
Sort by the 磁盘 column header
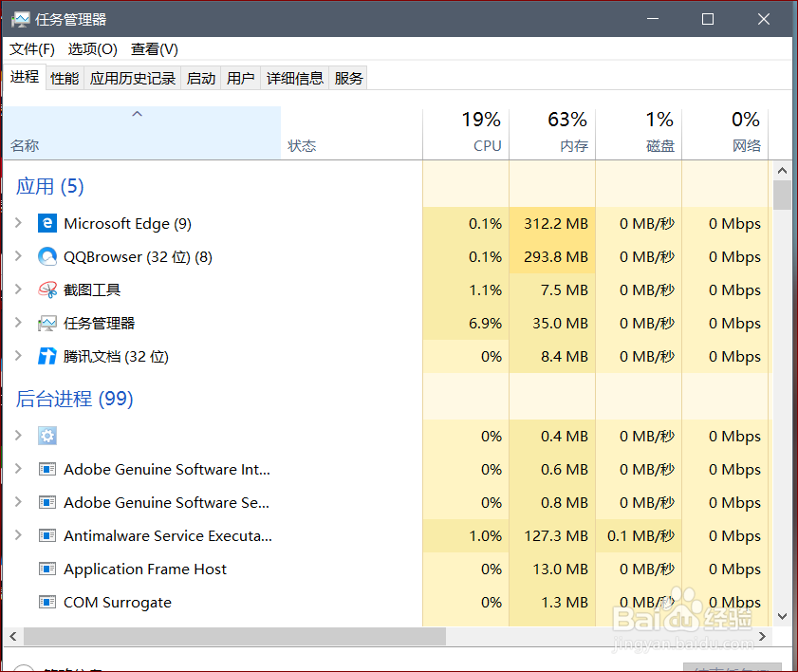[x=639, y=133]
